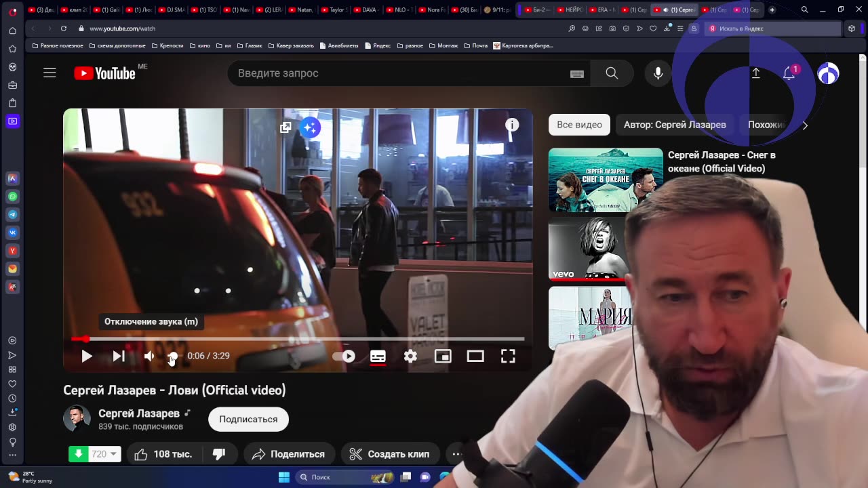Pop out the video to a window
The height and width of the screenshot is (488, 868).
tap(285, 127)
